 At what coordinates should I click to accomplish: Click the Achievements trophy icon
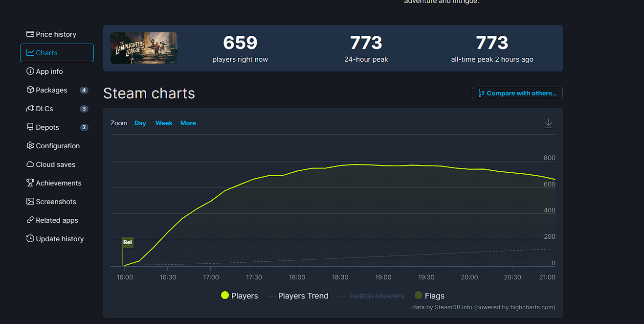click(x=30, y=183)
